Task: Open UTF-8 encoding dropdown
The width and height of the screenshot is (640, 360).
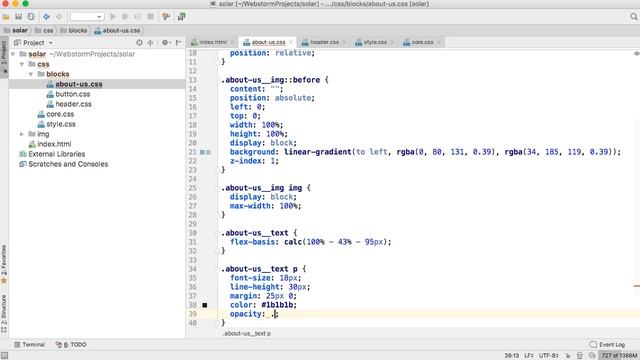Action: coord(549,356)
